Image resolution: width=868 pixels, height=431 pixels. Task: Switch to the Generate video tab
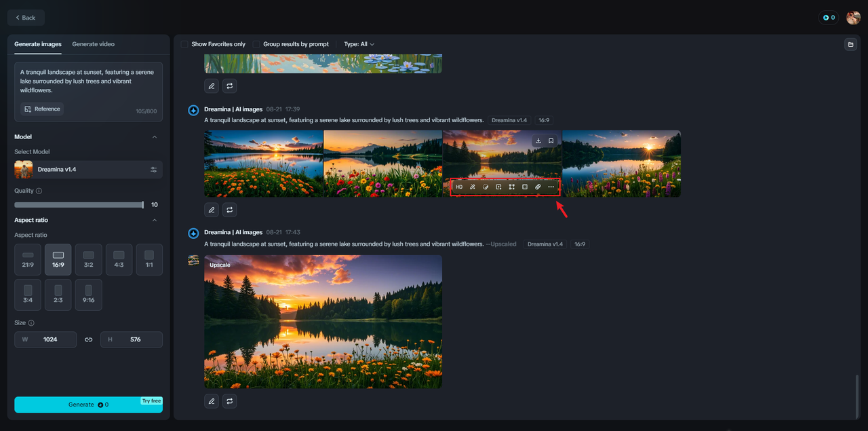[93, 44]
